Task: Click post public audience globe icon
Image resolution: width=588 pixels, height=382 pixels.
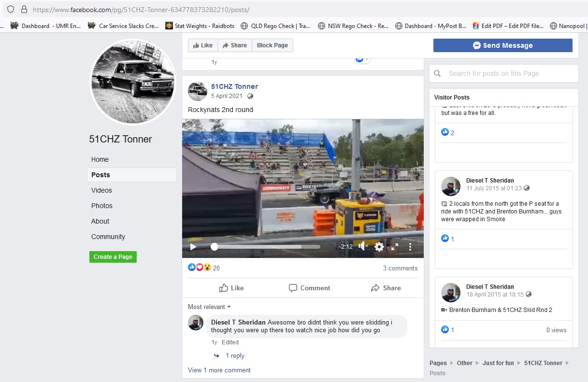Action: tap(250, 96)
